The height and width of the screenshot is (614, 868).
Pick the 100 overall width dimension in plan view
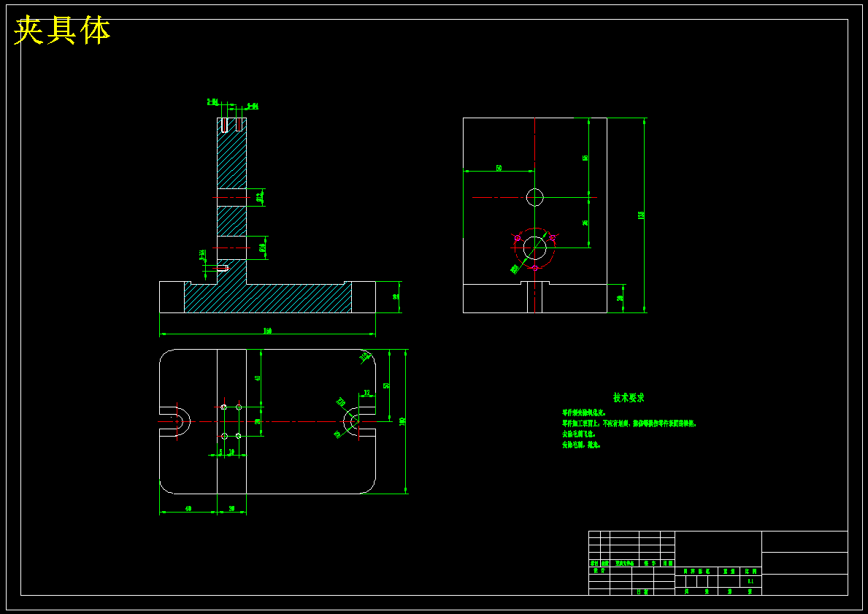pos(402,421)
